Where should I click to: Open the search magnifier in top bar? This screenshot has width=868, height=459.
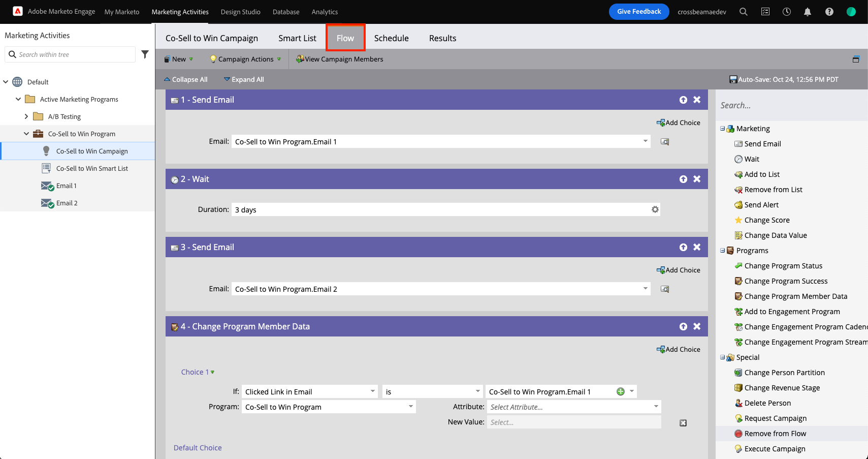[743, 12]
